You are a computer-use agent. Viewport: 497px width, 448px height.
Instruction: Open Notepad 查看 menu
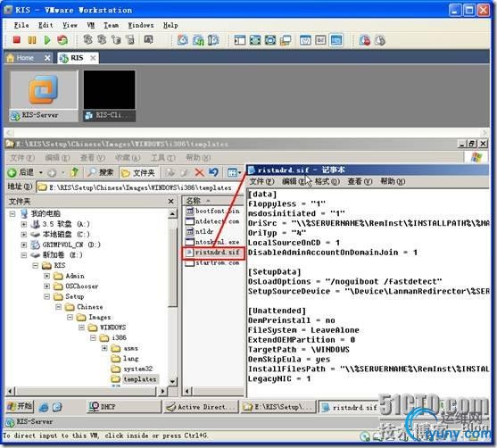click(360, 181)
